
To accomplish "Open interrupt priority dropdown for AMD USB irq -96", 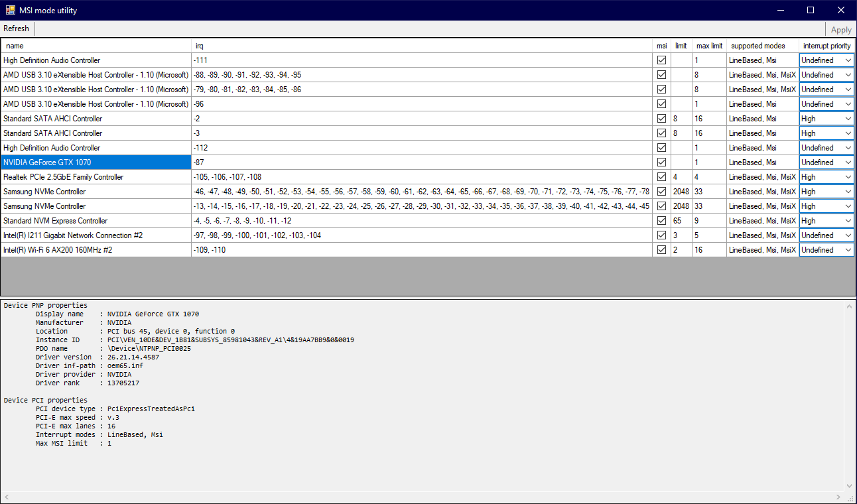I will click(x=826, y=104).
